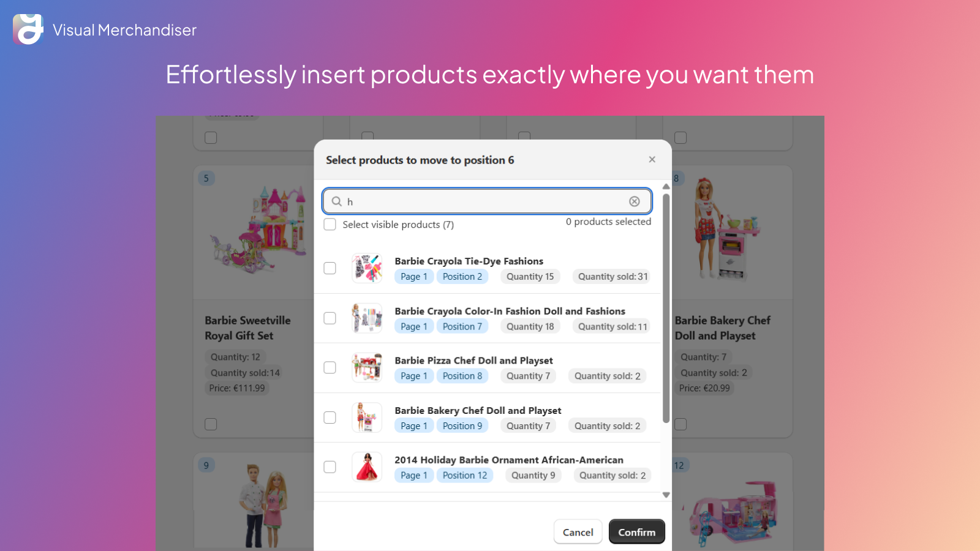Click Page 1 badge in Holiday Barbie row
Screen dimensions: 980x551
414,476
